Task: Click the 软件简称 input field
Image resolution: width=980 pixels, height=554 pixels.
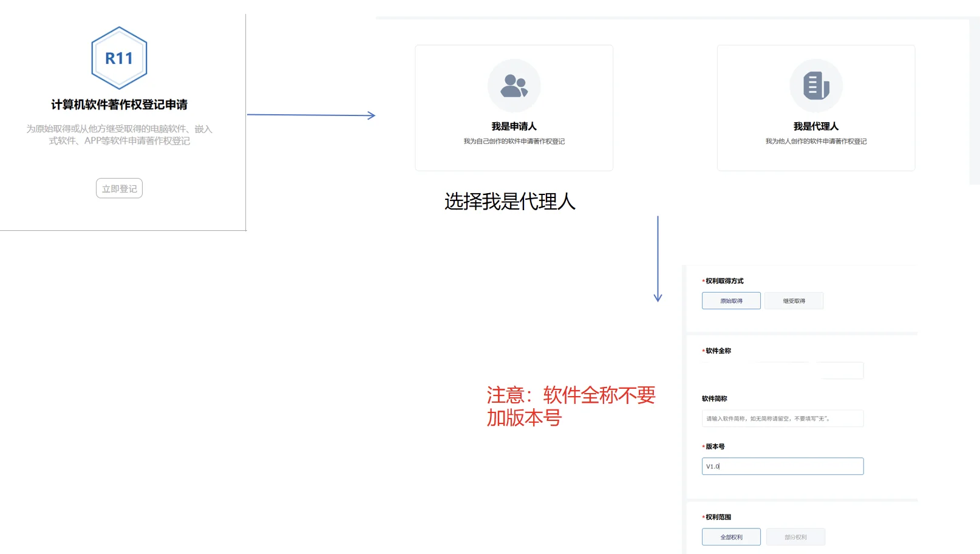Action: [782, 418]
